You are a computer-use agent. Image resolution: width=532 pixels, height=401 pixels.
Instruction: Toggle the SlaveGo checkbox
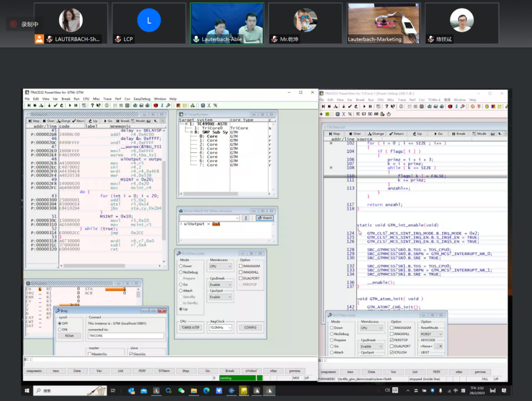(x=131, y=354)
